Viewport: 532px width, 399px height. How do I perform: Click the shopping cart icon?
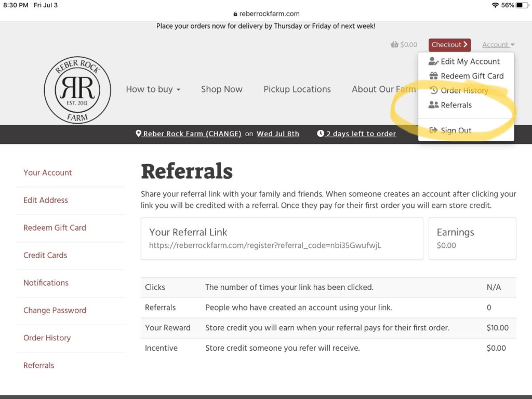pos(394,45)
